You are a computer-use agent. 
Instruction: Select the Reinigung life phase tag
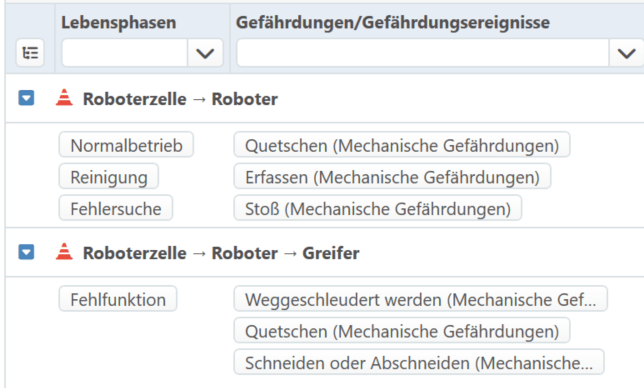pos(109,176)
